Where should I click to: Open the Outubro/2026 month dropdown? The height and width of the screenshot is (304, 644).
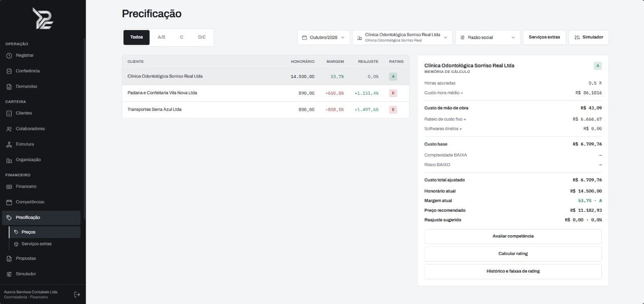[x=323, y=37]
